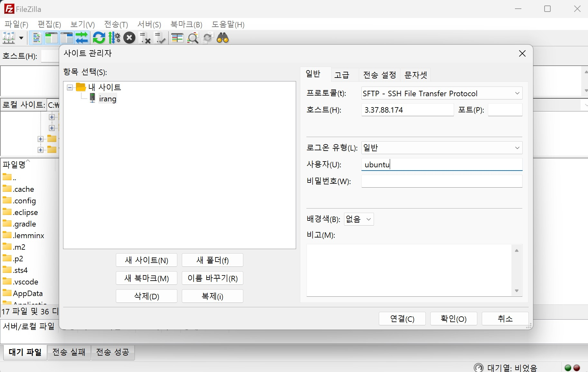Collapse the 내 사이트 tree node
The width and height of the screenshot is (588, 372).
70,87
